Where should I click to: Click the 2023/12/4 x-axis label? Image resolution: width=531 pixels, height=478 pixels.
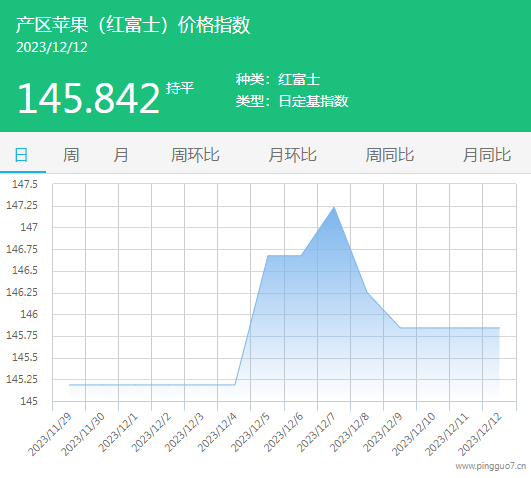[217, 433]
